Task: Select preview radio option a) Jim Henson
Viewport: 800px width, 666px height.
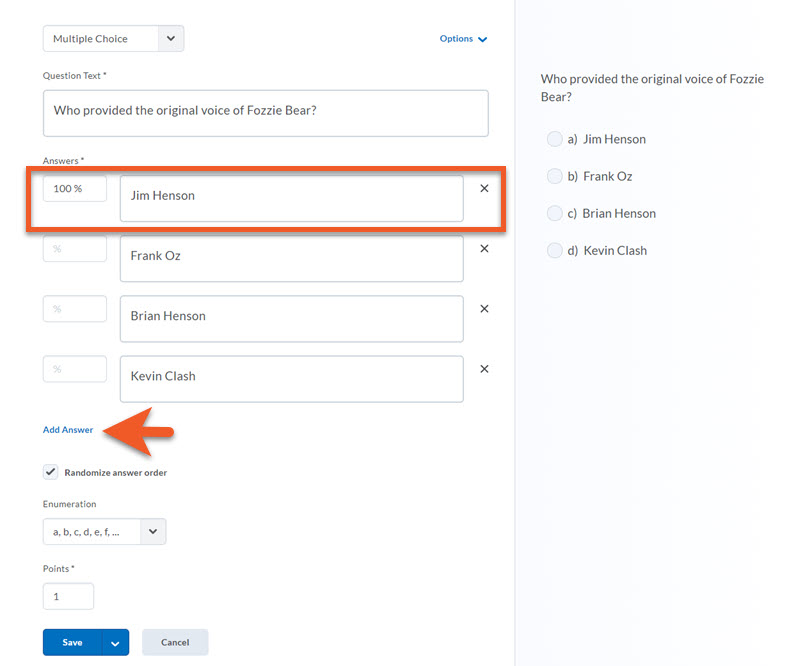Action: coord(554,139)
